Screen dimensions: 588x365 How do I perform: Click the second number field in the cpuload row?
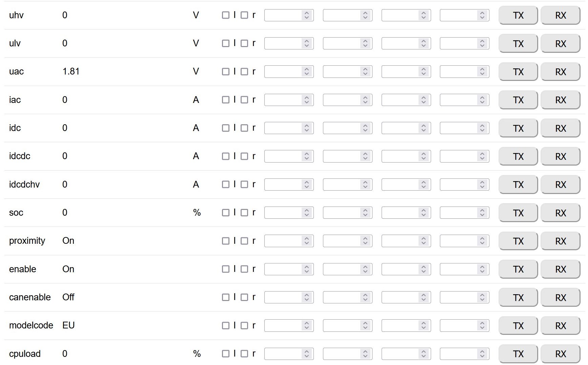tap(342, 354)
